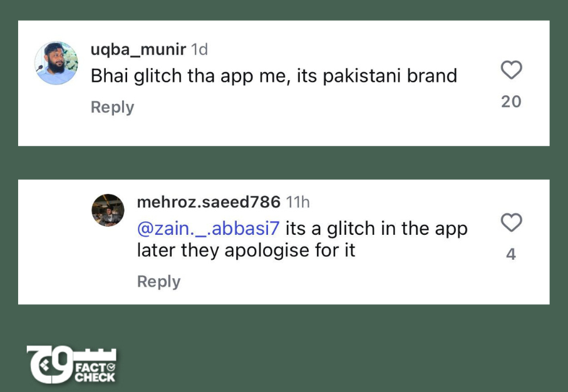View the 4 likes count
568x392 pixels.
click(511, 254)
